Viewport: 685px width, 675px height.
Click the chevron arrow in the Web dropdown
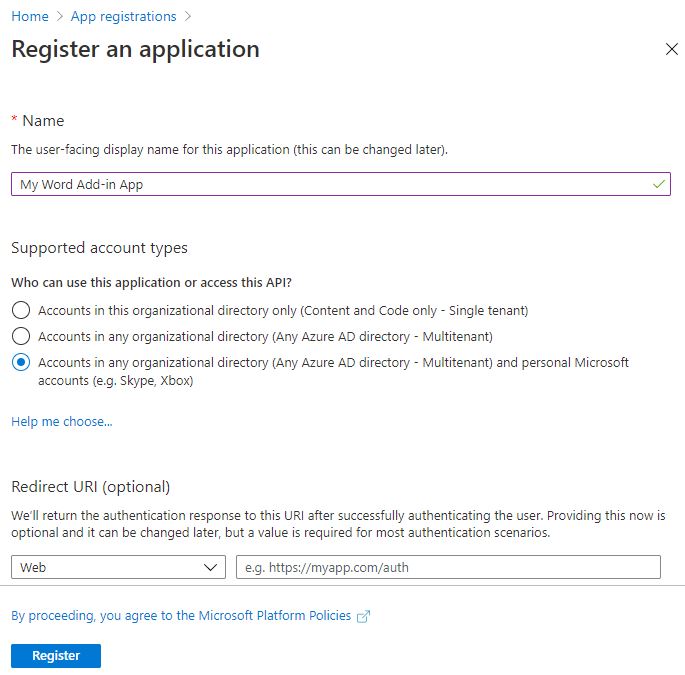tap(211, 567)
